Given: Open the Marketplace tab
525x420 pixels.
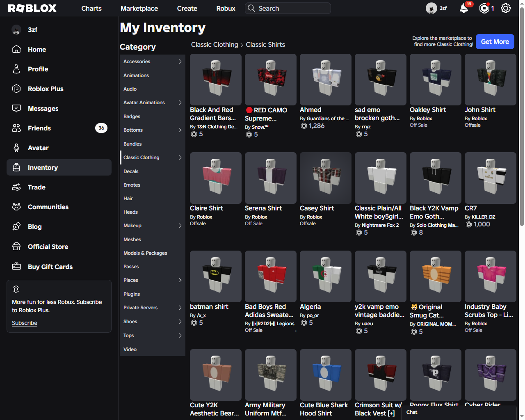Looking at the screenshot, I should pos(139,8).
